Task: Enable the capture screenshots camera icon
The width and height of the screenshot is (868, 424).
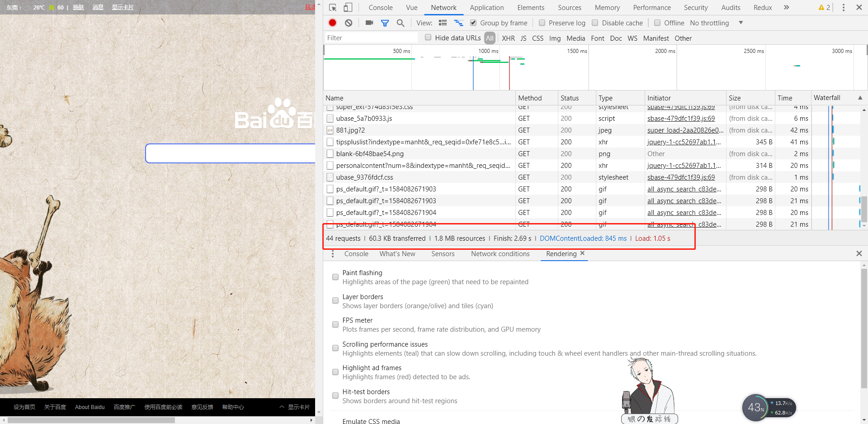Action: (369, 23)
